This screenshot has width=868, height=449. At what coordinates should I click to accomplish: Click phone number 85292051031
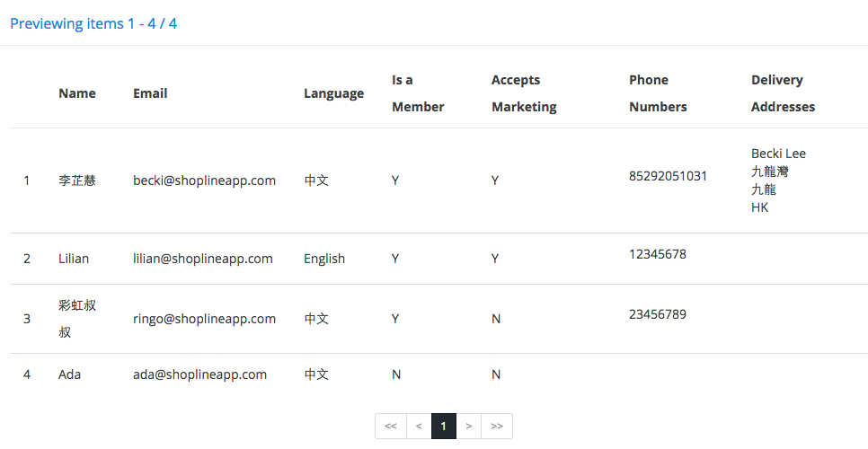(668, 176)
